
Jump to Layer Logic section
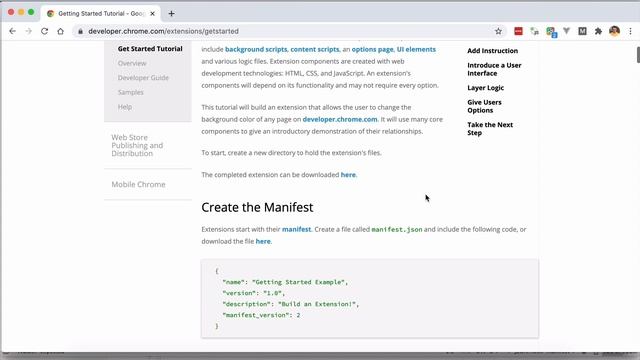click(485, 88)
